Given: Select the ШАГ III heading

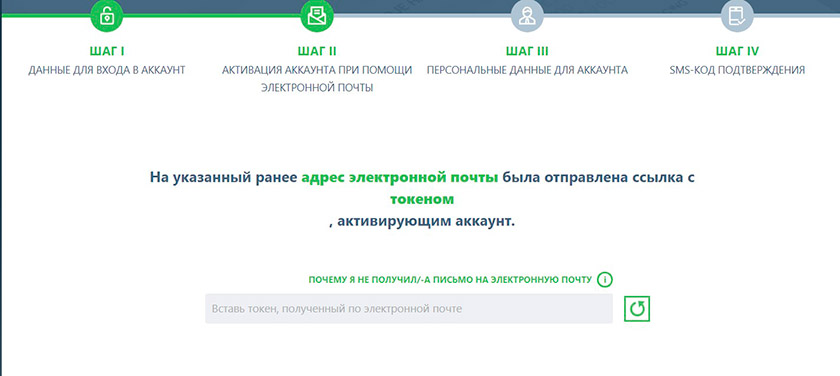Looking at the screenshot, I should (x=527, y=51).
